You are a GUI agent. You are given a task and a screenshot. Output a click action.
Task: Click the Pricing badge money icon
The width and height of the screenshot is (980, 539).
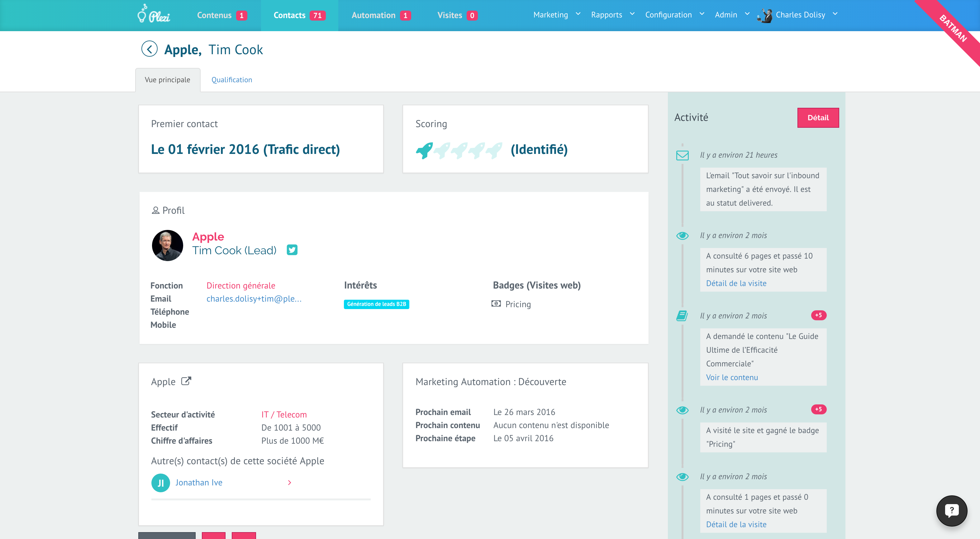click(496, 303)
